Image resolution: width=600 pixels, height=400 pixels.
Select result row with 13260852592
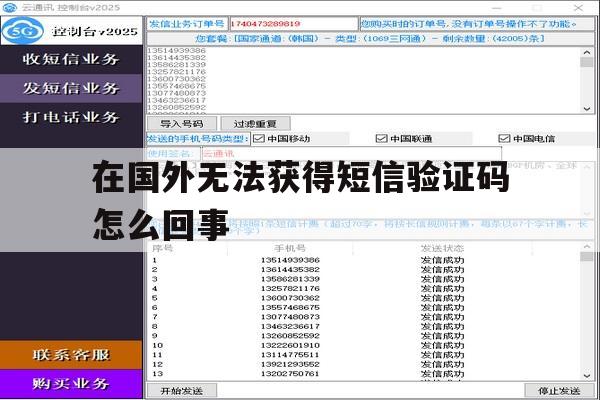pyautogui.click(x=364, y=336)
